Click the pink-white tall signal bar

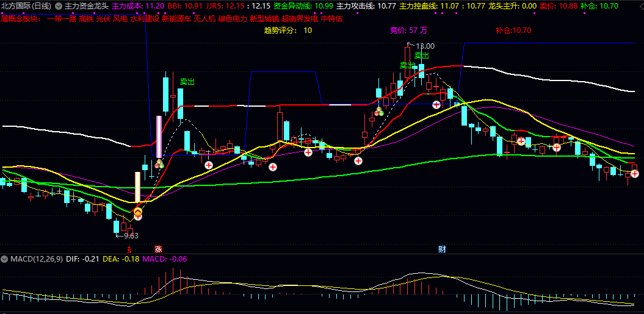[159, 138]
